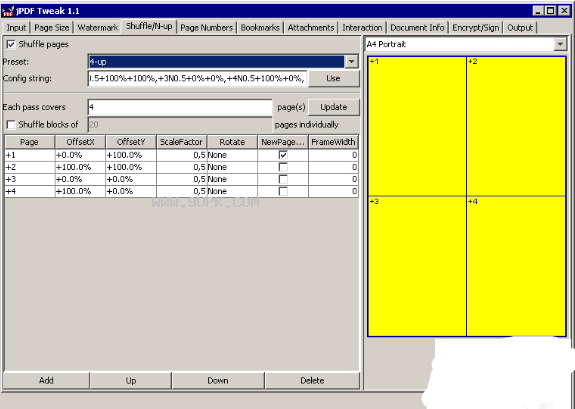Click OffsetY +0.0% cell in row +4
Image resolution: width=575 pixels, height=409 pixels.
click(x=131, y=191)
